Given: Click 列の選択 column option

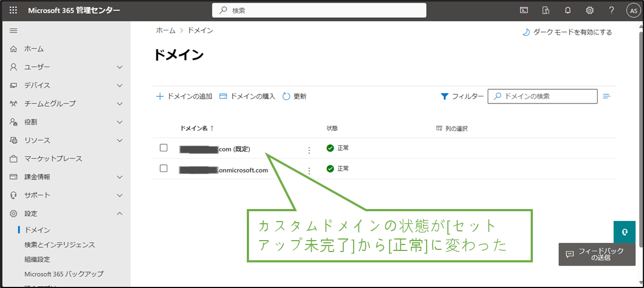Looking at the screenshot, I should click(x=457, y=128).
